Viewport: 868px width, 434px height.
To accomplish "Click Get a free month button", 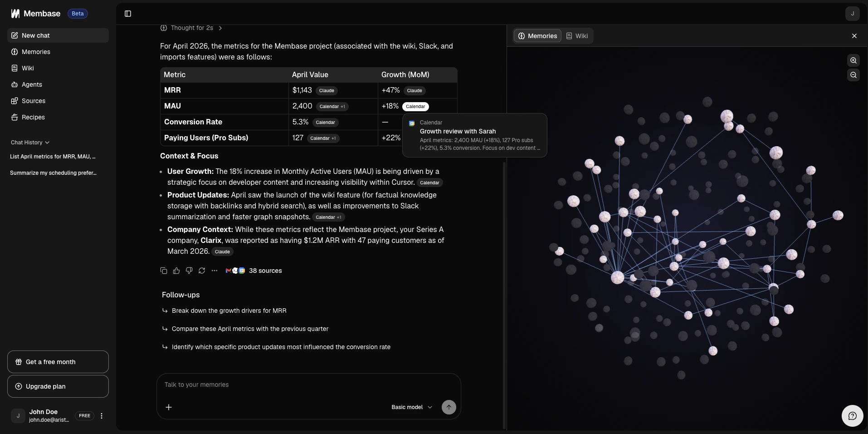I will click(58, 362).
